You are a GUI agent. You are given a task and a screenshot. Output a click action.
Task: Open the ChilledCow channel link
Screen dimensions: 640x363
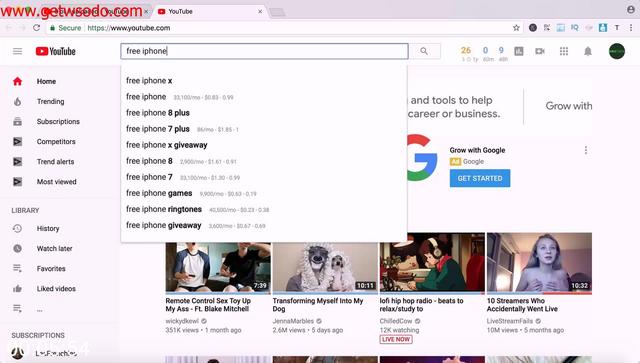[396, 321]
